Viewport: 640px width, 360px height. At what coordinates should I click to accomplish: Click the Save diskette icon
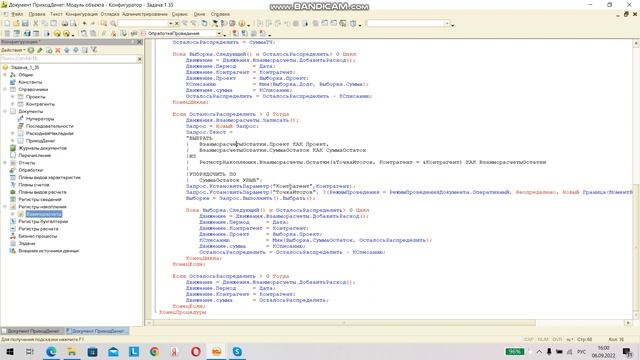(x=25, y=24)
